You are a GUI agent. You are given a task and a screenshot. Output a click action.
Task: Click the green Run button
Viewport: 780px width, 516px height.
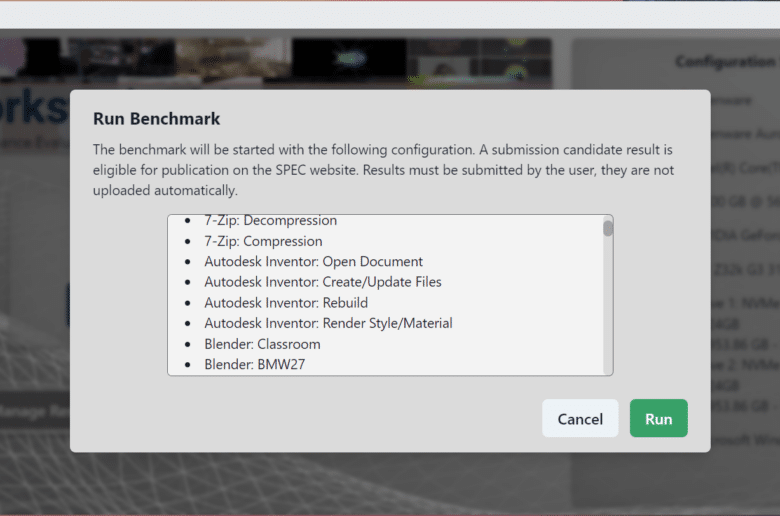658,418
